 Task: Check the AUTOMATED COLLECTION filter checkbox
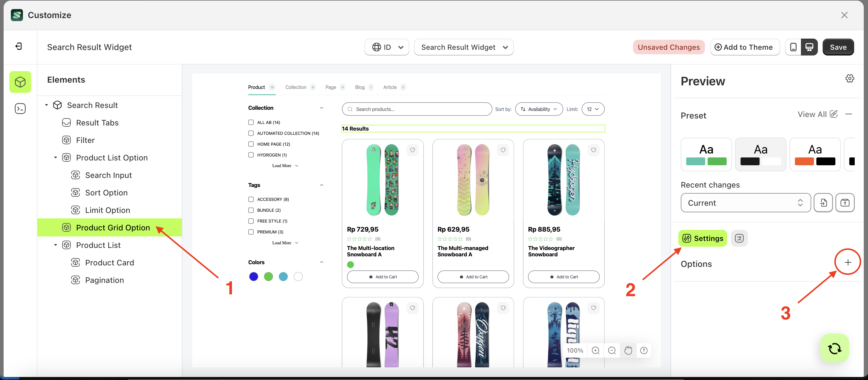pos(251,133)
